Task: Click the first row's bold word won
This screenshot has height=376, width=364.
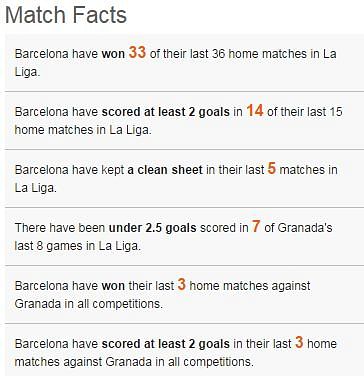Action: tap(113, 54)
